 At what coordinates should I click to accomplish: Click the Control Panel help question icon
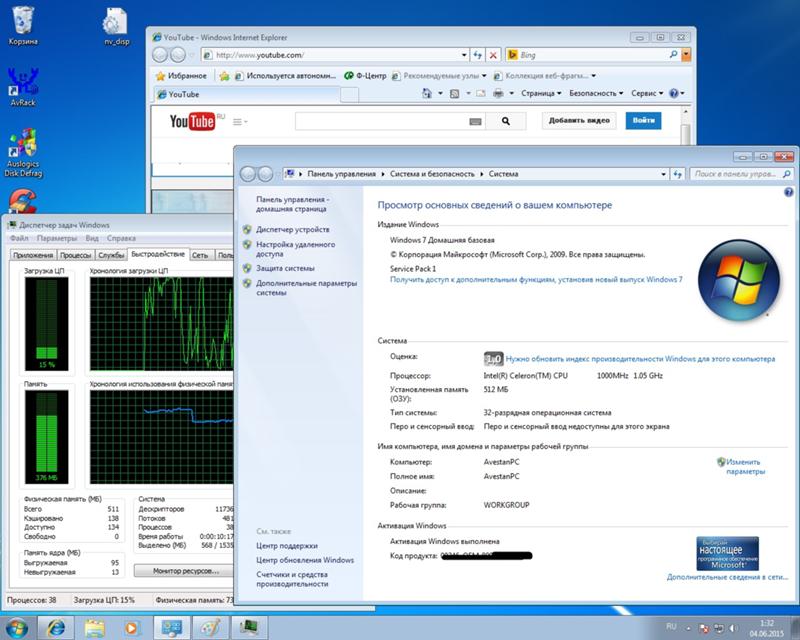[x=789, y=192]
